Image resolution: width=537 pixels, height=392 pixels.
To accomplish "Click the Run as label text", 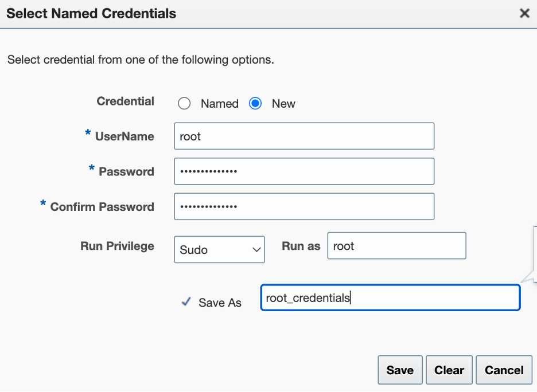I will (301, 246).
